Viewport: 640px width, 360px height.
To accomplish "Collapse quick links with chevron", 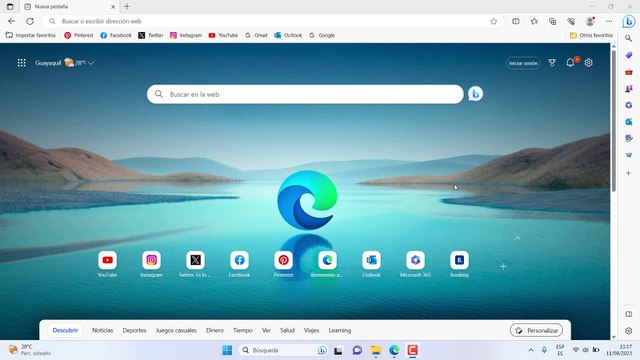I will 517,238.
